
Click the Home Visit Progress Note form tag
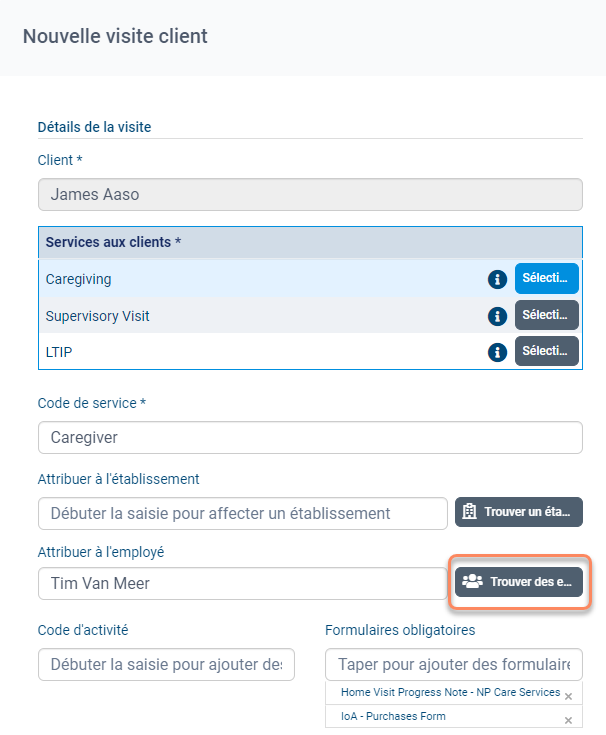(x=449, y=693)
